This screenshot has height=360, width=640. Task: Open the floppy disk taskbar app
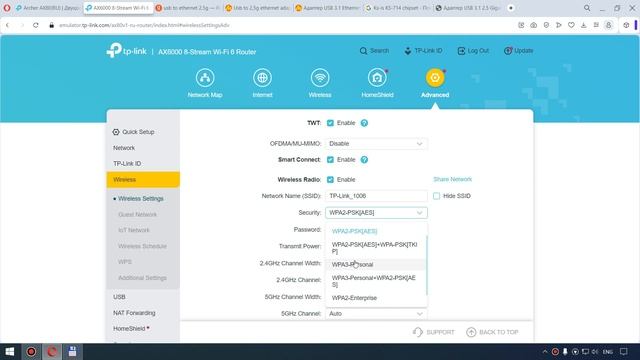tap(73, 351)
